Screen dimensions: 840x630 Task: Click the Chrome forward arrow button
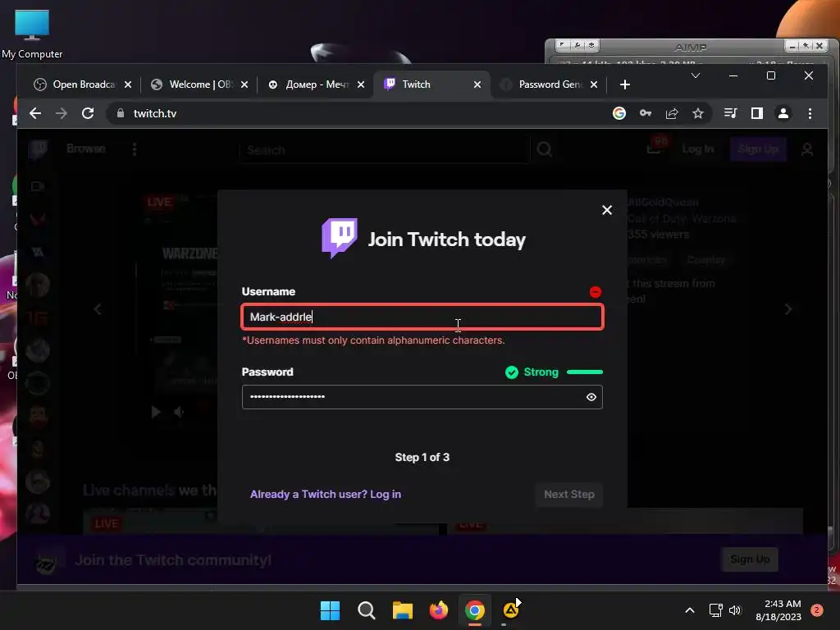coord(61,113)
